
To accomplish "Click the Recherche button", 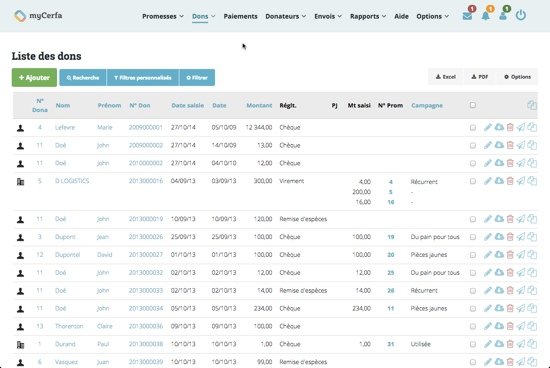I will pyautogui.click(x=83, y=78).
